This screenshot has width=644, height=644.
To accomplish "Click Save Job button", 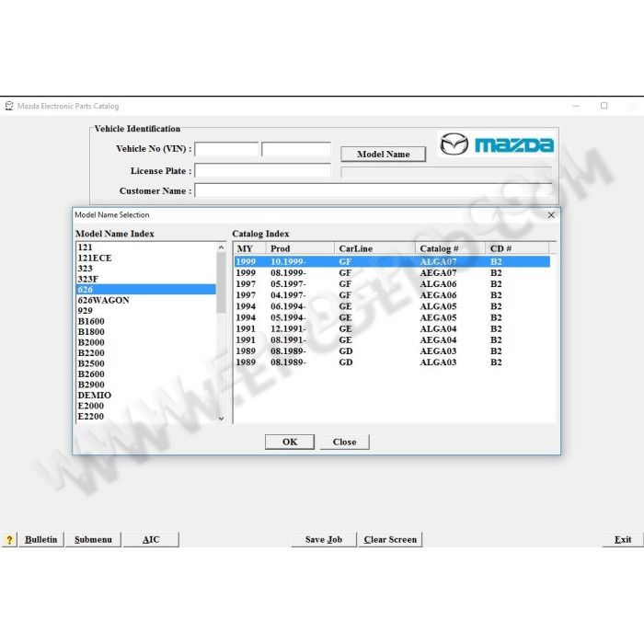I will pos(324,540).
